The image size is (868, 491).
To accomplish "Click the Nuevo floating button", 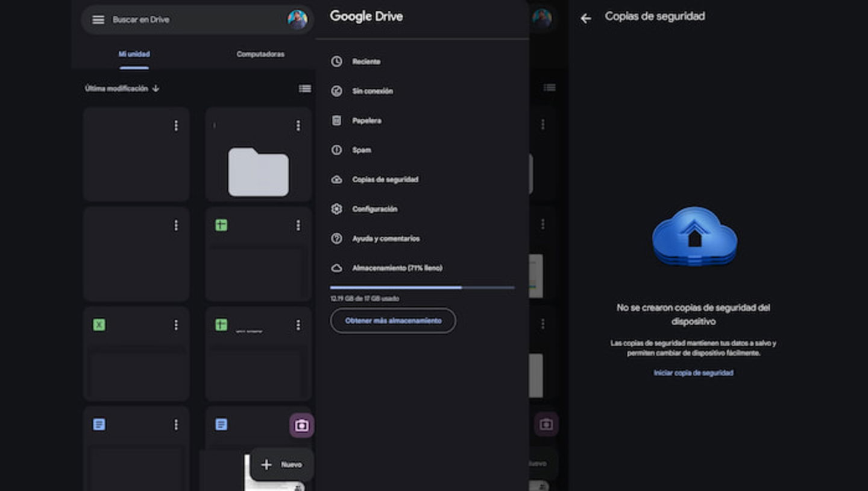I will pyautogui.click(x=281, y=464).
